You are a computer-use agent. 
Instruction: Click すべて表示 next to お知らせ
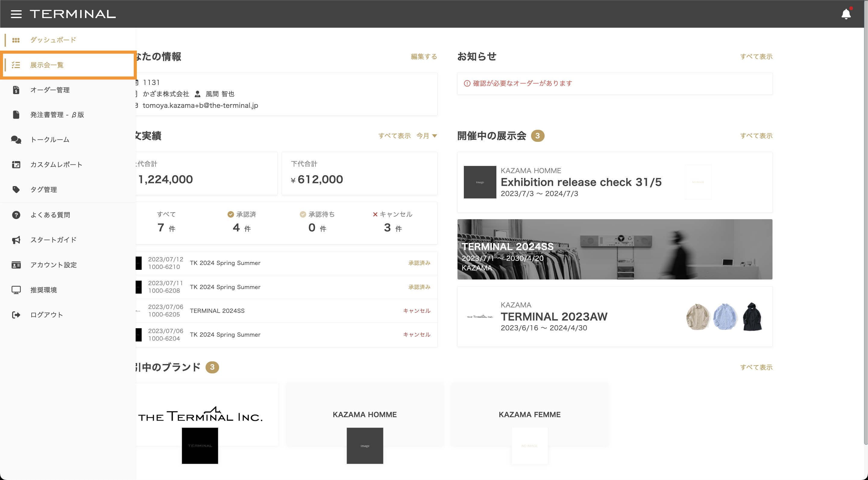(756, 57)
